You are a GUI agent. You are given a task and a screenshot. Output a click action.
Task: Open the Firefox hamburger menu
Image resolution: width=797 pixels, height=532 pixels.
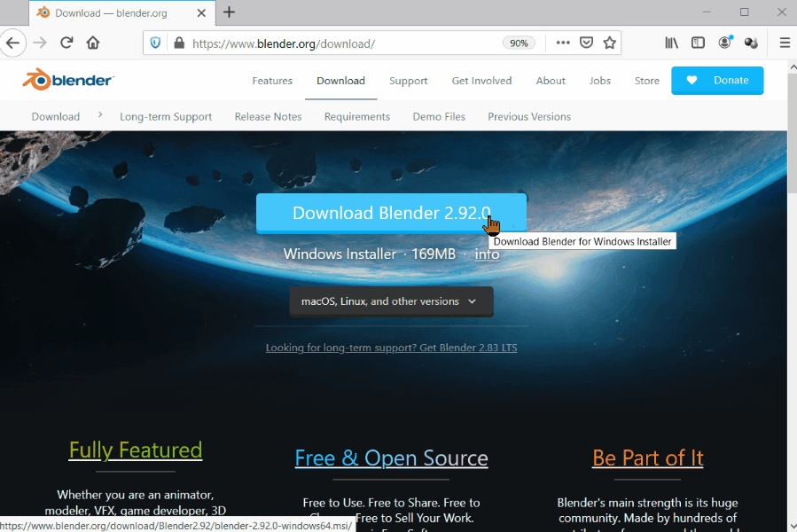click(785, 43)
